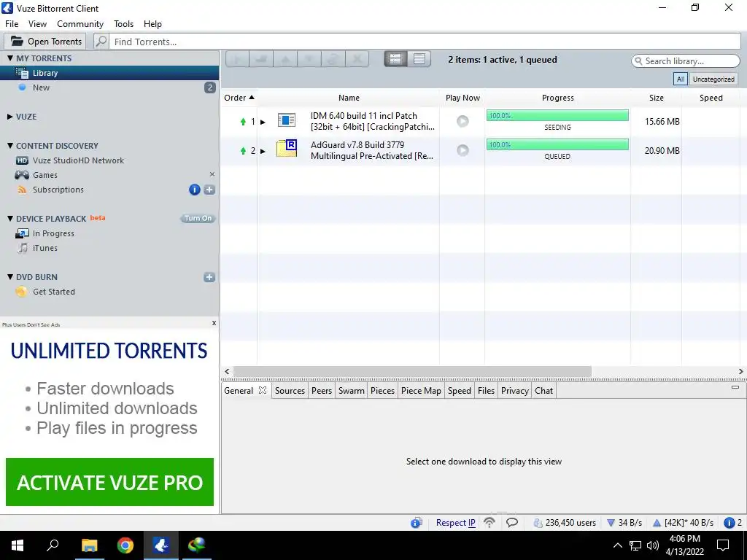Expand the AdGuard torrent row triangle
The width and height of the screenshot is (747, 560).
[263, 152]
